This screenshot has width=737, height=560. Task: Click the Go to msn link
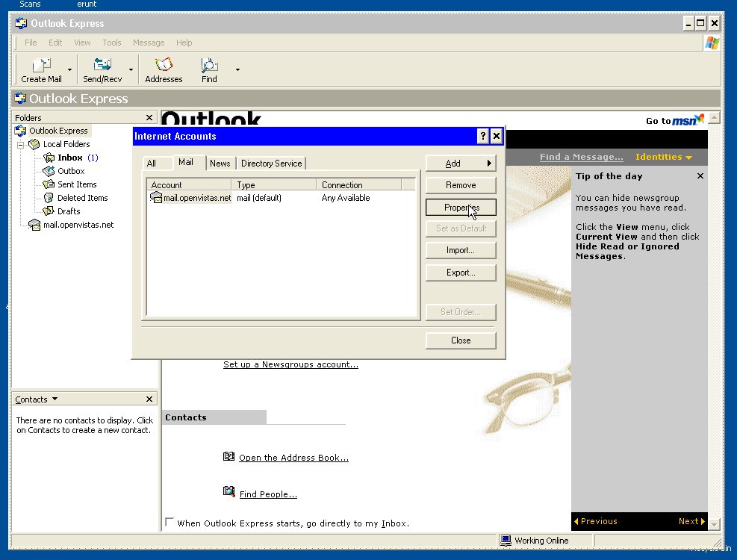pos(676,120)
